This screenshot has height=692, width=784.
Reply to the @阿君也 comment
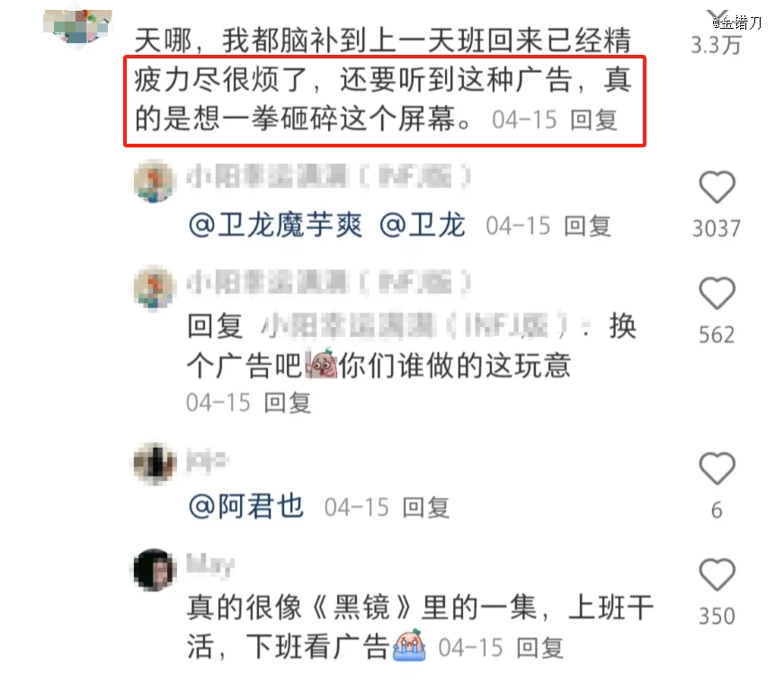click(x=426, y=508)
